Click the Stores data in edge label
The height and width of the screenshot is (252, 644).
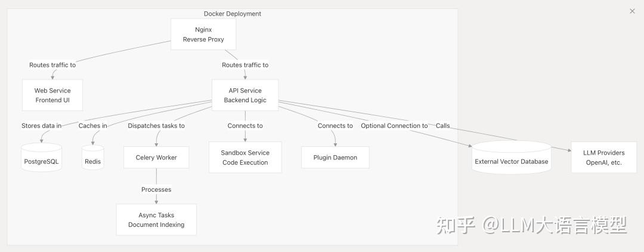(x=42, y=126)
